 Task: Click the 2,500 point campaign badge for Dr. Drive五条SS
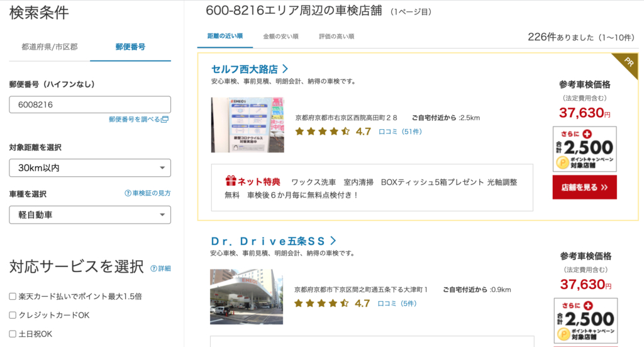585,321
